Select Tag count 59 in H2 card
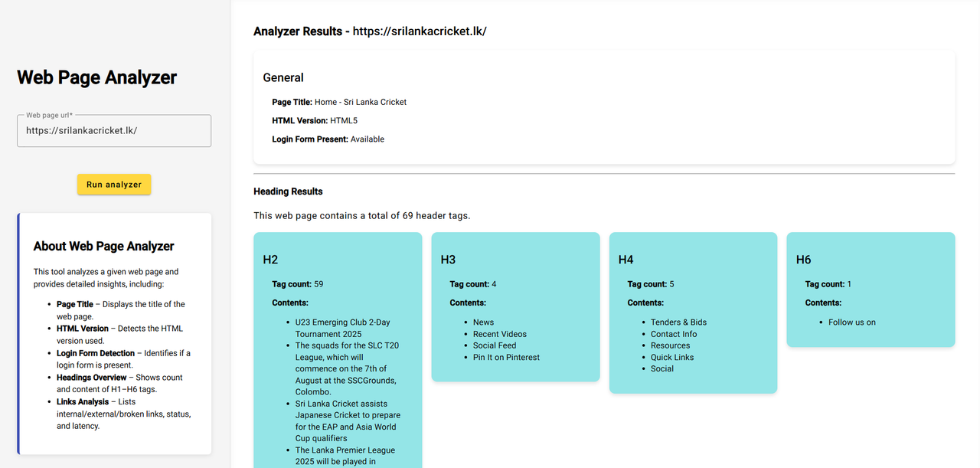Screen dimensions: 980x468 tap(297, 284)
